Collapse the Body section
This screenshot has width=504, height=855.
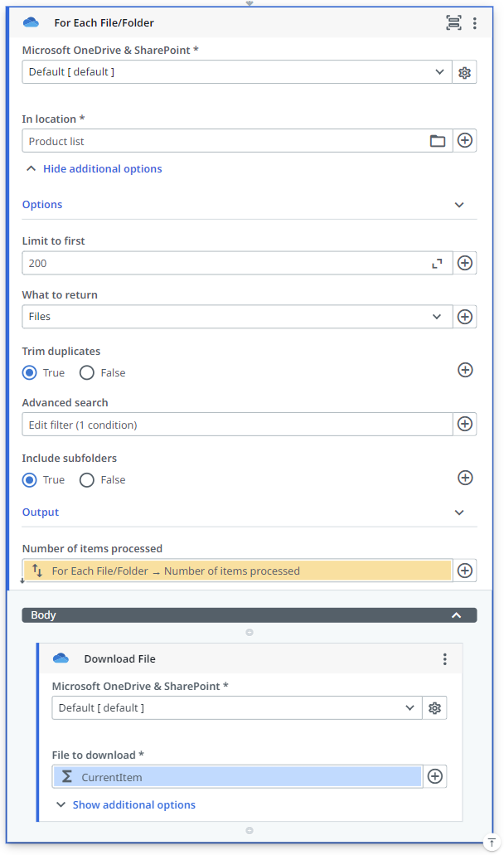click(455, 615)
